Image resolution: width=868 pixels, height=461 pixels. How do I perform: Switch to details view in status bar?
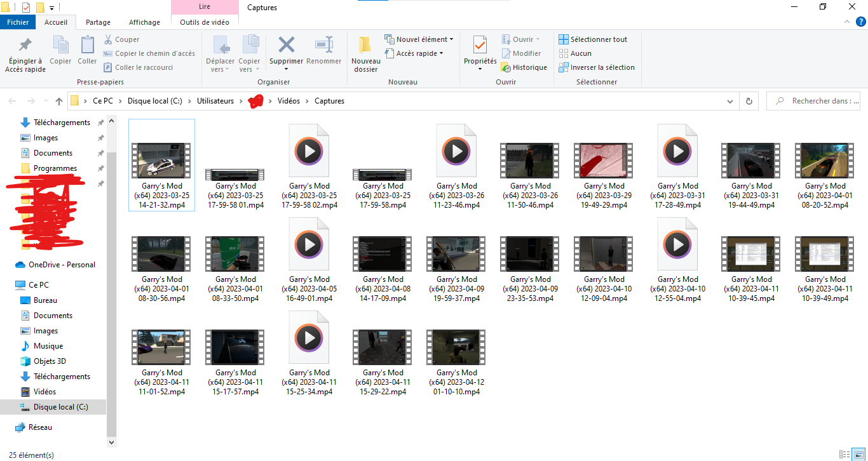click(x=844, y=455)
